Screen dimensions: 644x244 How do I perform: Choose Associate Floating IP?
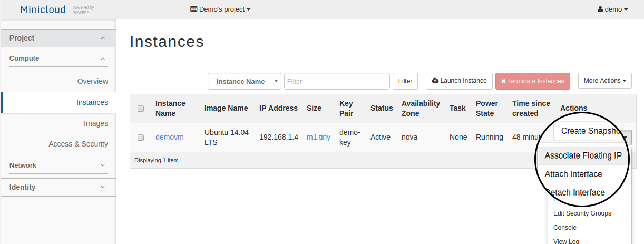click(x=583, y=155)
